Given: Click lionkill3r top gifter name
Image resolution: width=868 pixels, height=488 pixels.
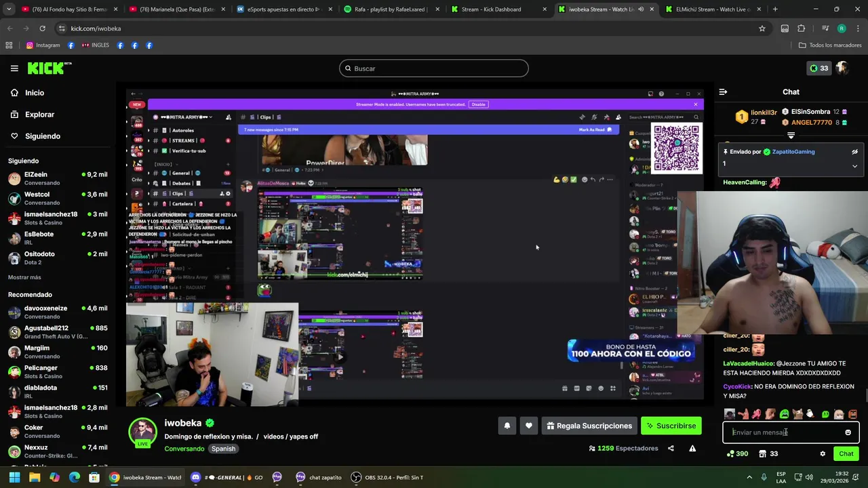Looking at the screenshot, I should tap(764, 113).
